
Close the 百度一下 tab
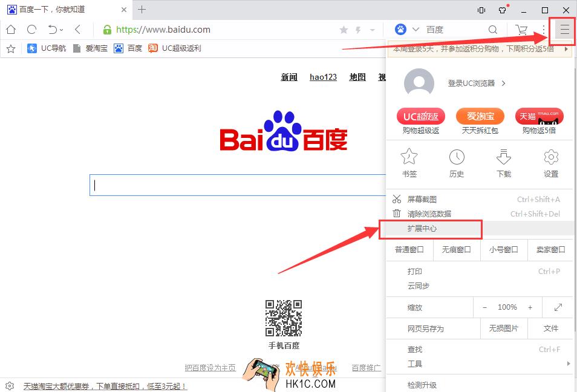(x=124, y=10)
